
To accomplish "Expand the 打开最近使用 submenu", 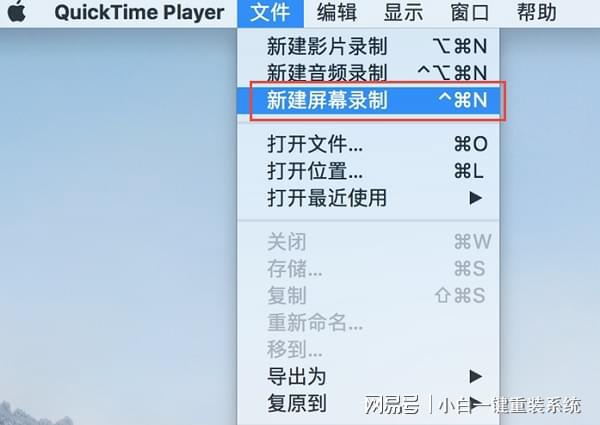I will pyautogui.click(x=368, y=198).
